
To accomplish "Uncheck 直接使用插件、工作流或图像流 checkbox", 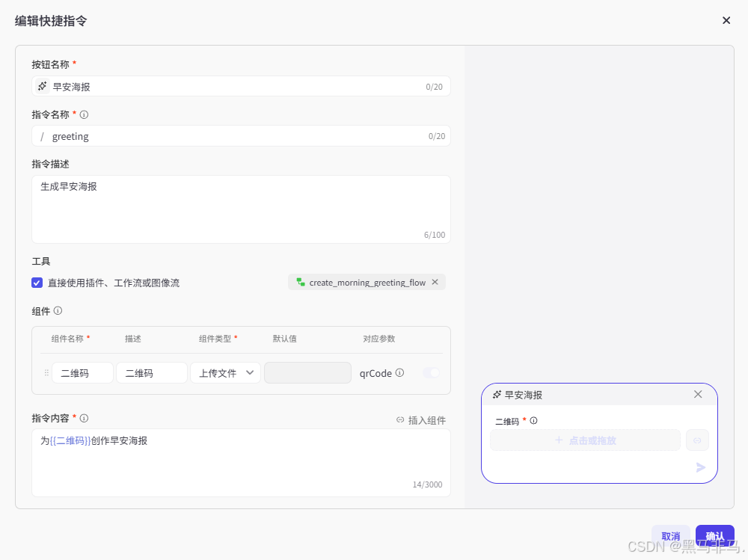I will 37,283.
